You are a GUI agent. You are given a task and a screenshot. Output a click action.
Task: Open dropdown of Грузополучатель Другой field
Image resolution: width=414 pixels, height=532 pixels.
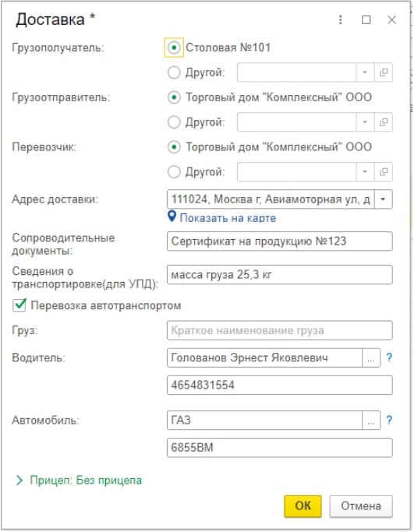365,72
